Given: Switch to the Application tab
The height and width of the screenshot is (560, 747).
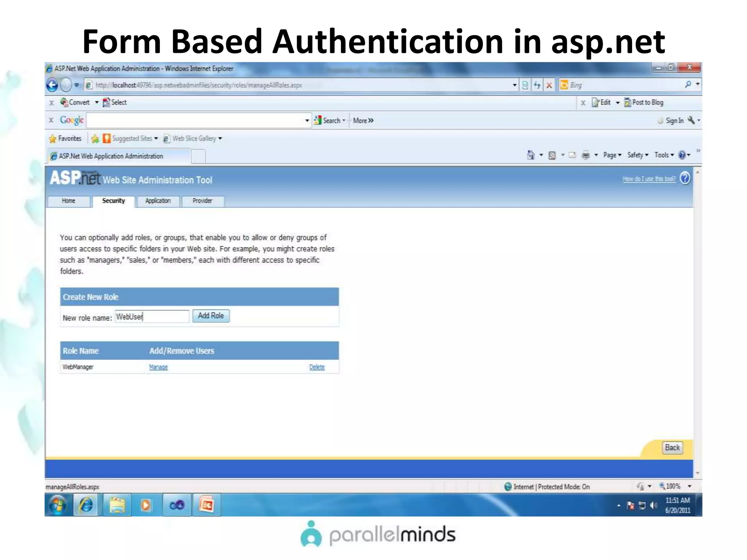Looking at the screenshot, I should (158, 201).
